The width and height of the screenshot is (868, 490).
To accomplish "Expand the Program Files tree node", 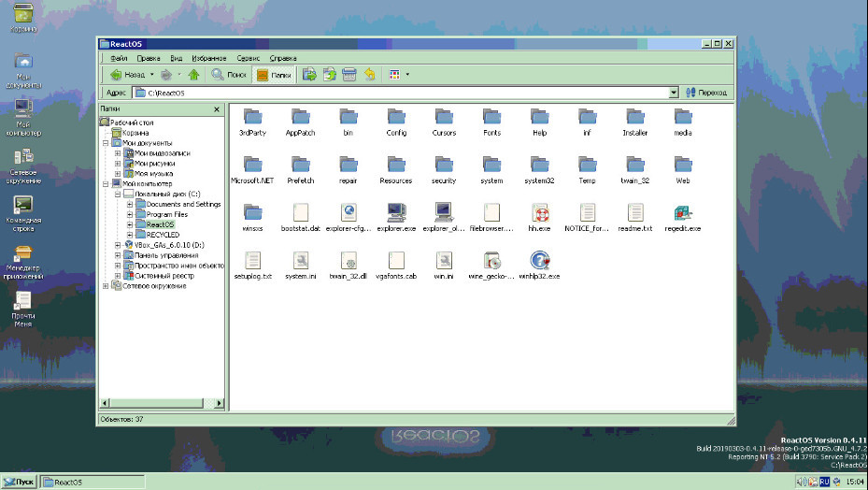I will click(x=130, y=214).
